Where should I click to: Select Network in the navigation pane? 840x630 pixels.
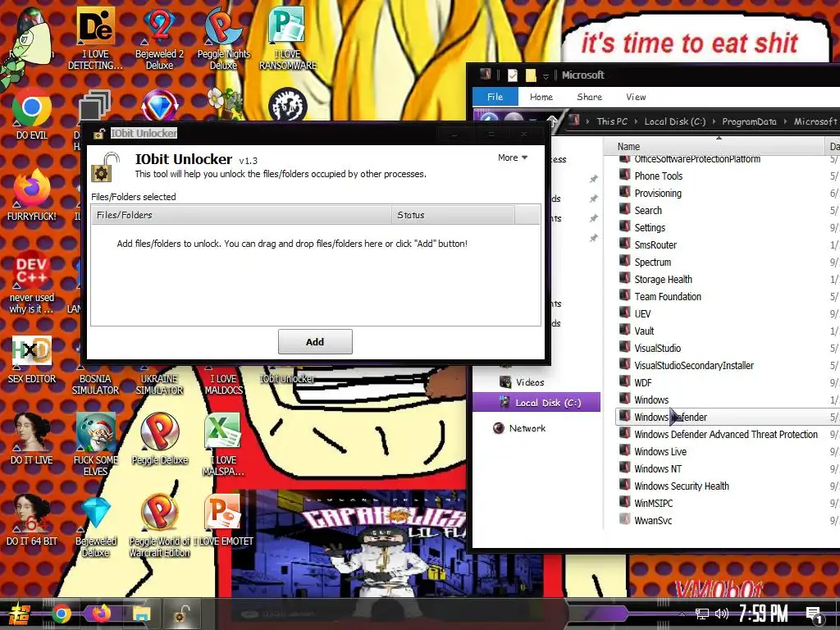519,428
